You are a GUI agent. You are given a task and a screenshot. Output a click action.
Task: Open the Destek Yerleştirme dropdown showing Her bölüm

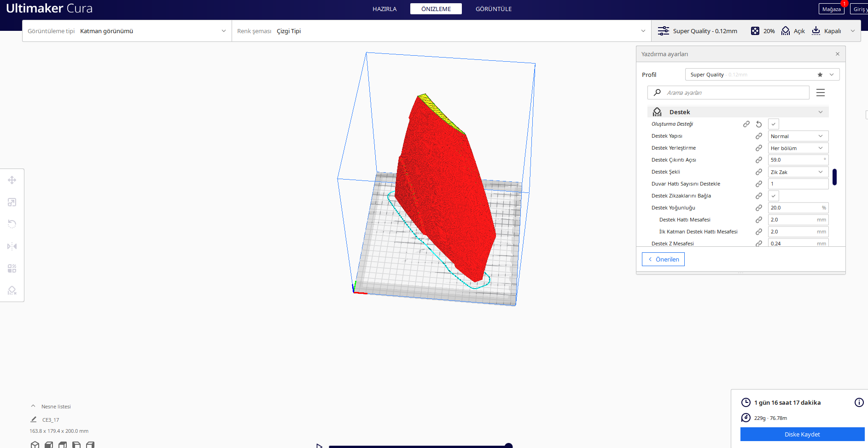click(798, 148)
